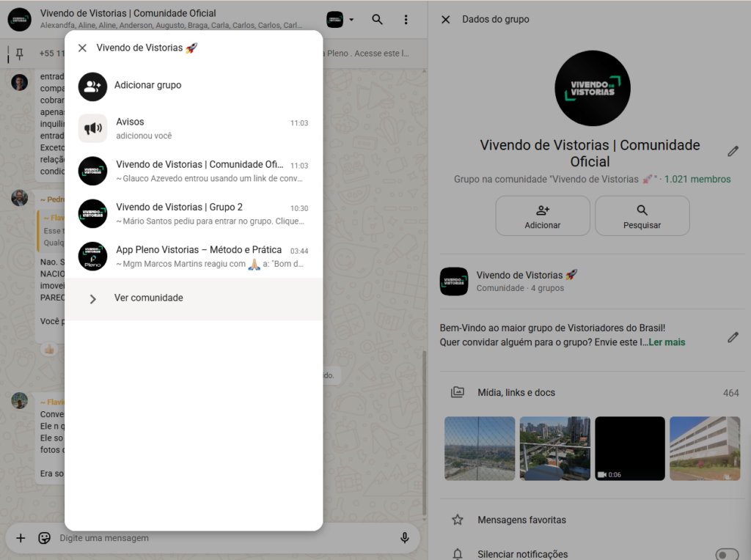Edit the group description pencil icon
This screenshot has height=560, width=751.
(733, 337)
